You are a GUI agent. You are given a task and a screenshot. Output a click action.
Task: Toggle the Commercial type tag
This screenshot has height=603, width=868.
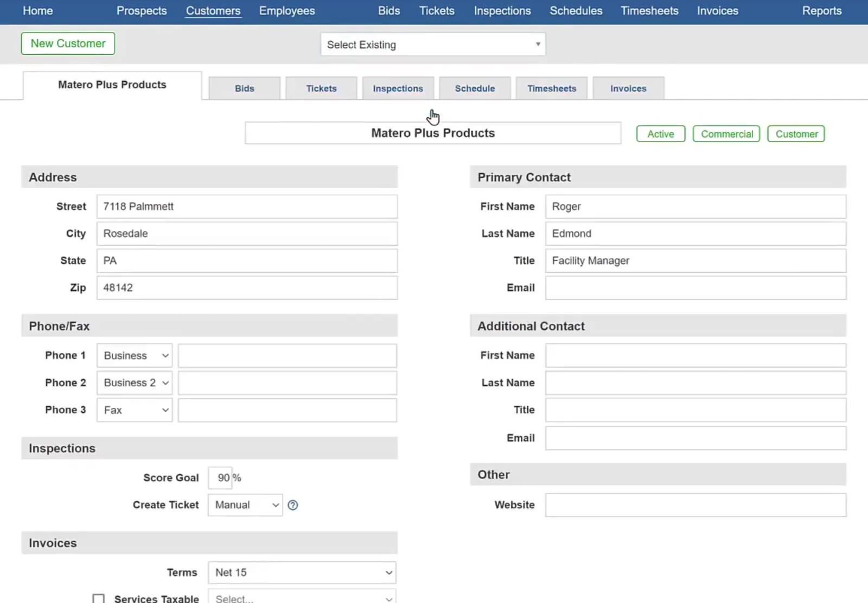click(x=726, y=134)
